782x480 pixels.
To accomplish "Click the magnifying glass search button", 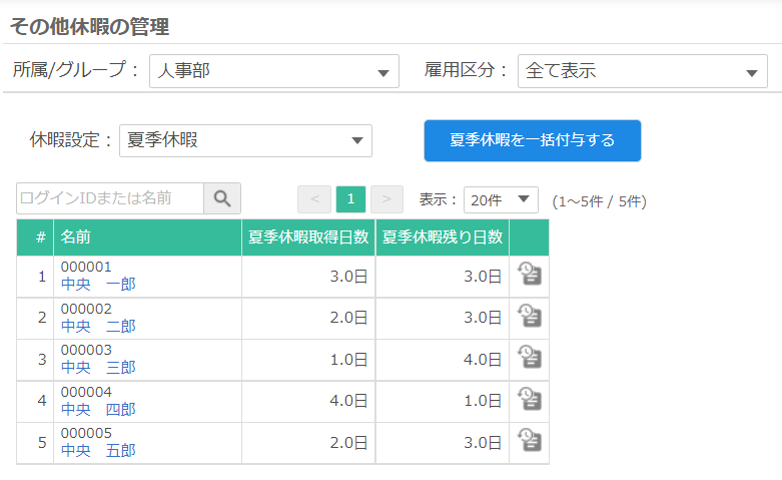I will [222, 199].
